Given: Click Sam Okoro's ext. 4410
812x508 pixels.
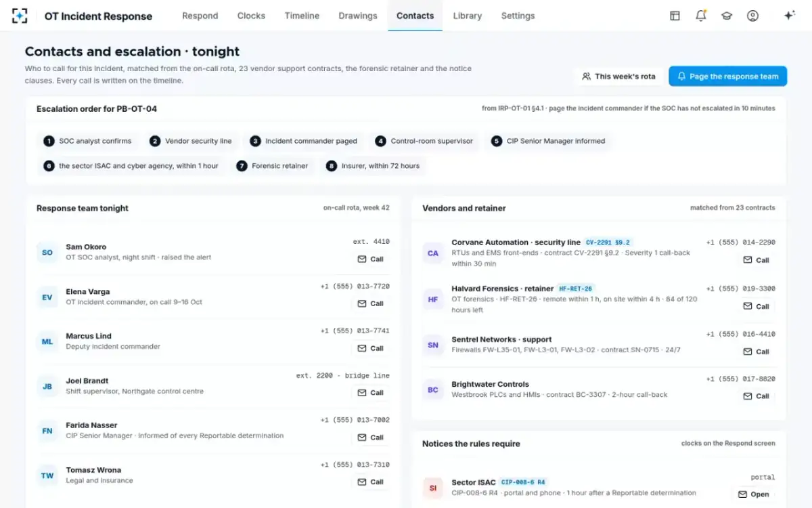Looking at the screenshot, I should (x=371, y=242).
